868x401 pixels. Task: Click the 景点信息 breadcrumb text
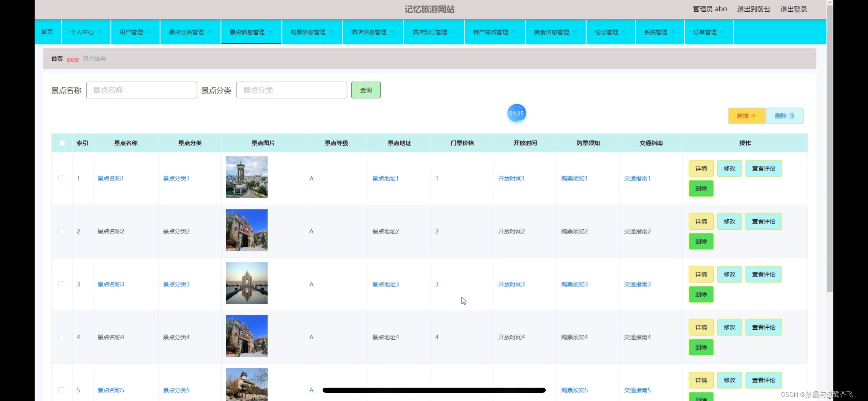(x=95, y=59)
